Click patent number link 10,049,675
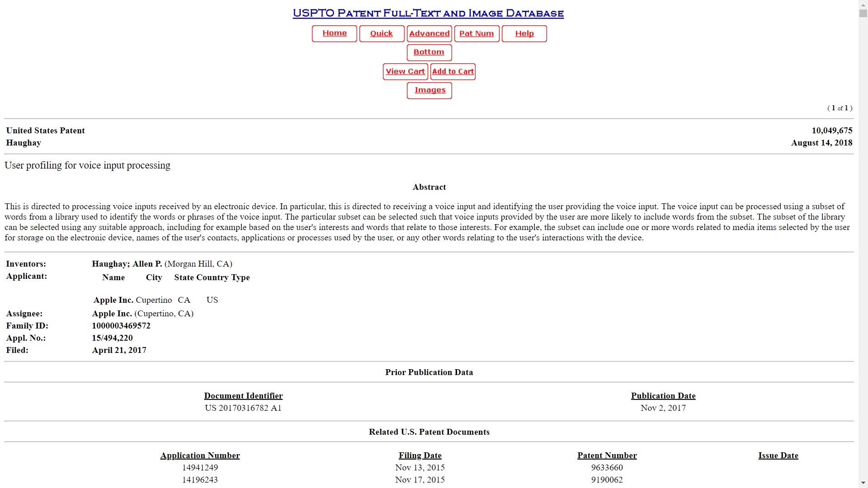 832,131
